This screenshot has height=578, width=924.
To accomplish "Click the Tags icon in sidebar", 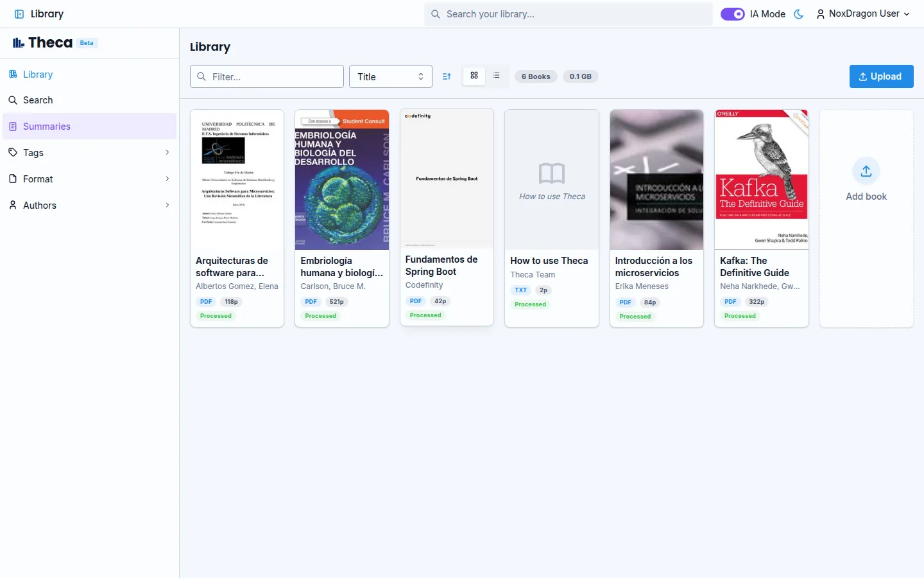I will (x=13, y=153).
